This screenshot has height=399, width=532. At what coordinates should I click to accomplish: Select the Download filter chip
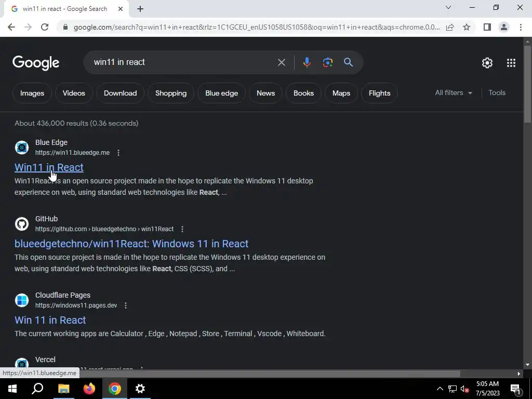(x=120, y=93)
